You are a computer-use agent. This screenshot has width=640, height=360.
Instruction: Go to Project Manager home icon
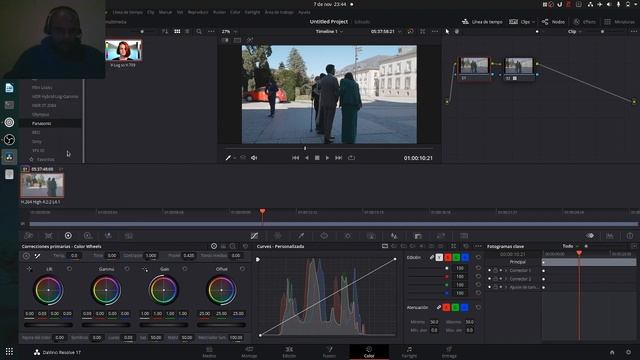pos(612,352)
